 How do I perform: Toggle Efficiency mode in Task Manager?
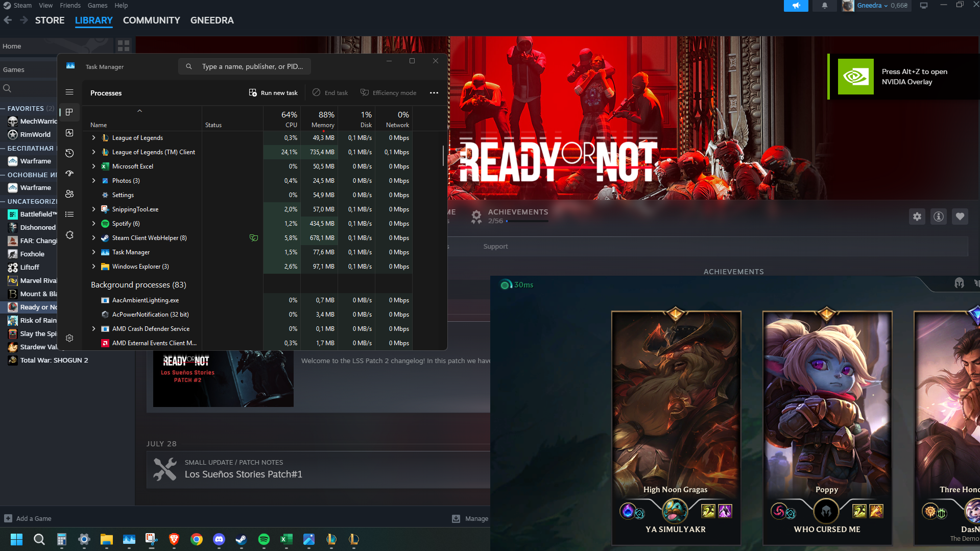pos(388,93)
